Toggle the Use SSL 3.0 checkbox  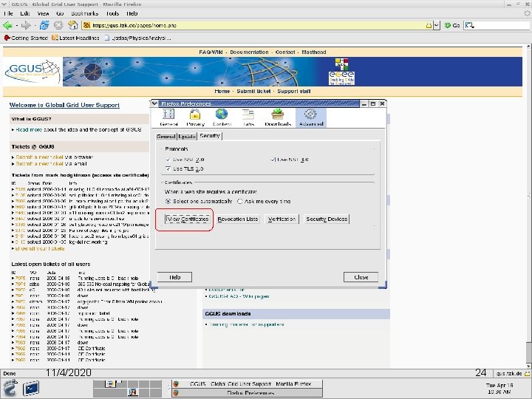[273, 160]
